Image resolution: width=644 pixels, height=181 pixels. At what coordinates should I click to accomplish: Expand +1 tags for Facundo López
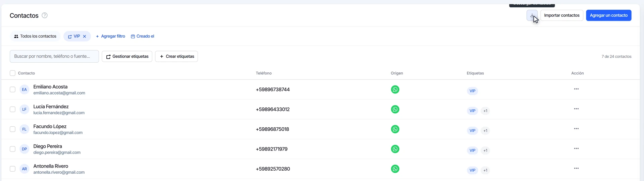tap(485, 130)
